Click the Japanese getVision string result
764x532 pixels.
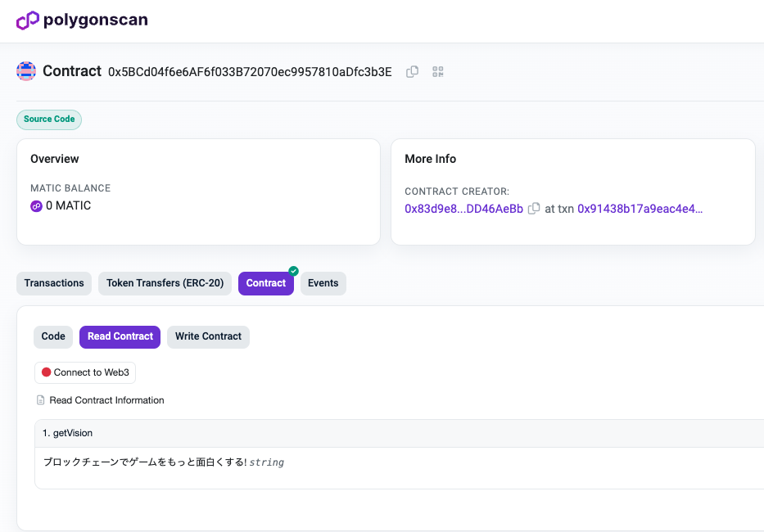pos(145,462)
